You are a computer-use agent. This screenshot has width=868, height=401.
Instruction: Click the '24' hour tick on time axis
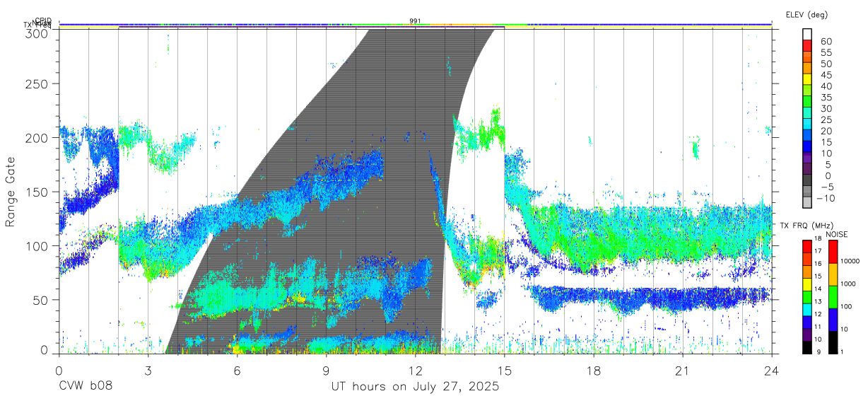pos(771,371)
